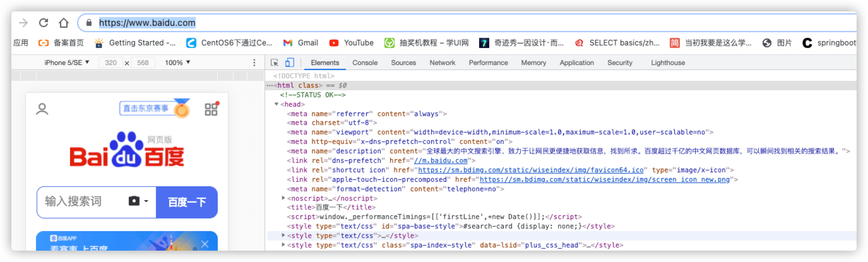Expand the noscript element node

click(x=283, y=198)
